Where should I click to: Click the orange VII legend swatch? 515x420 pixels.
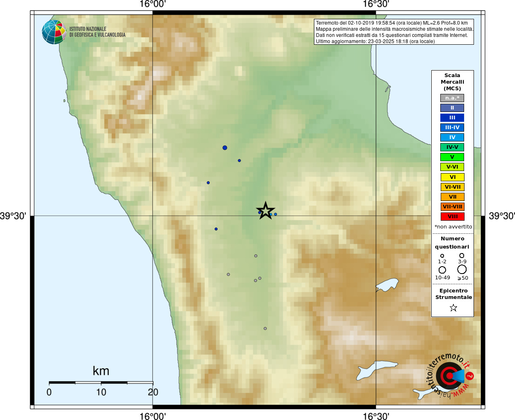pyautogui.click(x=452, y=197)
